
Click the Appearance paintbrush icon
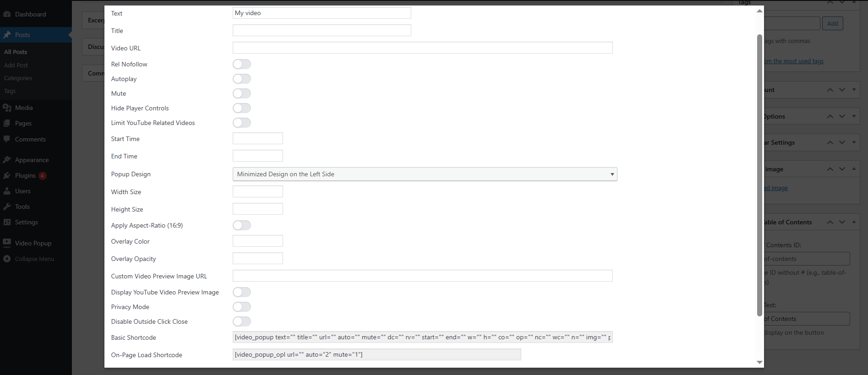pos(7,160)
